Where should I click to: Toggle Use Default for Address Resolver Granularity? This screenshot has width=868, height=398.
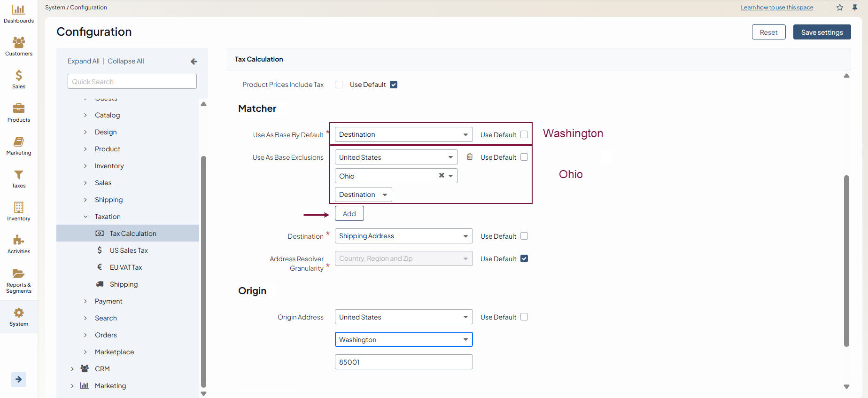click(x=524, y=259)
